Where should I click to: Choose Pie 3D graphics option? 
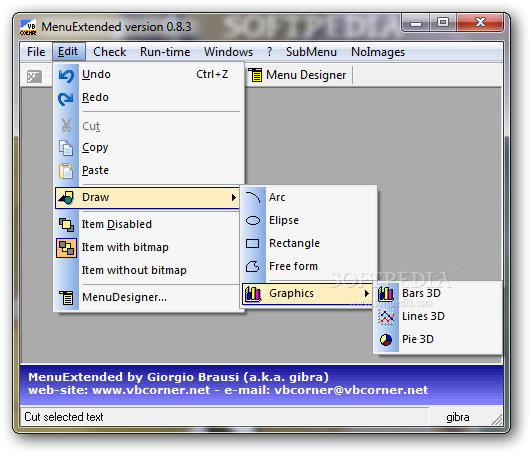click(x=438, y=340)
